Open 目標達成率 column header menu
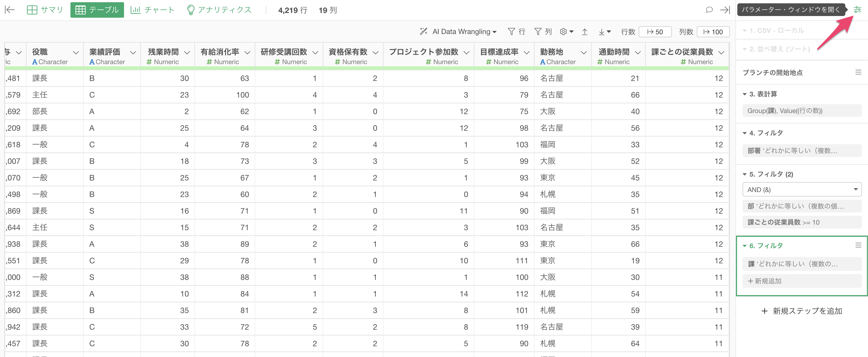The height and width of the screenshot is (357, 868). [527, 53]
